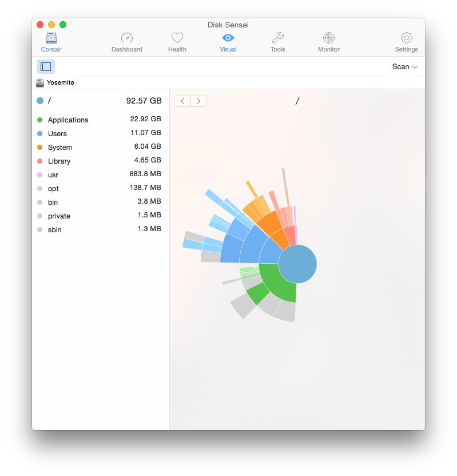The height and width of the screenshot is (476, 457).
Task: Click the Yosemite volume name
Action: tap(61, 82)
